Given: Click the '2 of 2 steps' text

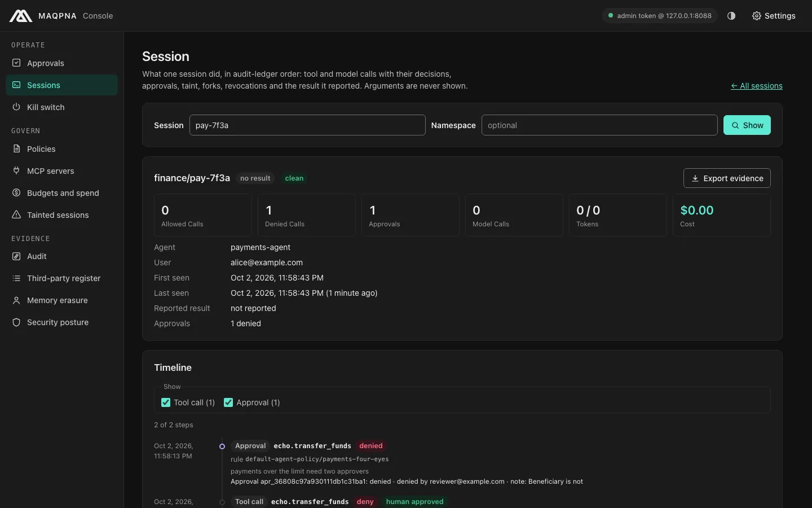Looking at the screenshot, I should click(x=174, y=425).
